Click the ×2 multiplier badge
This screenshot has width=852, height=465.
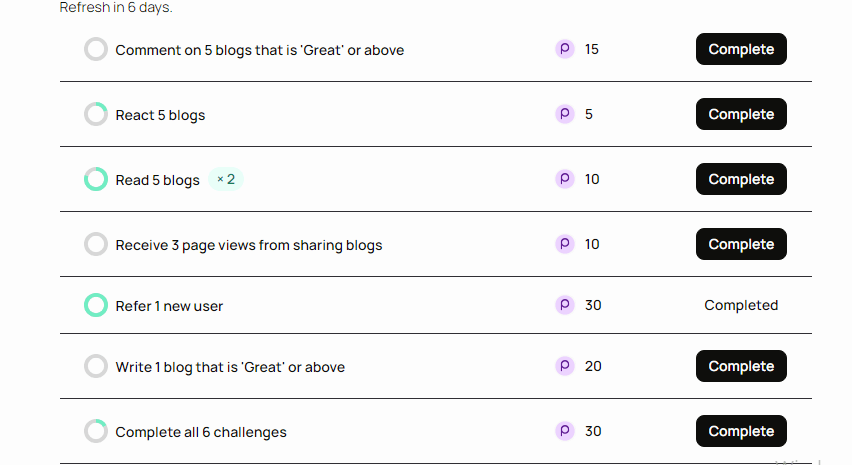[226, 179]
